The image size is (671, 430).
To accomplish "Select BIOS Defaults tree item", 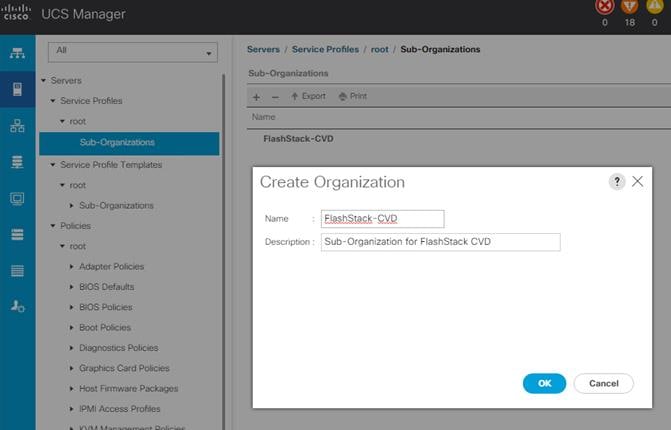I will (x=107, y=287).
